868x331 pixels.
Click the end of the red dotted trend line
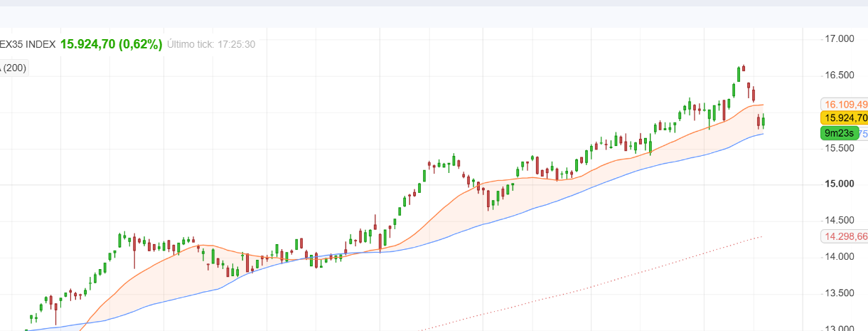(762, 236)
